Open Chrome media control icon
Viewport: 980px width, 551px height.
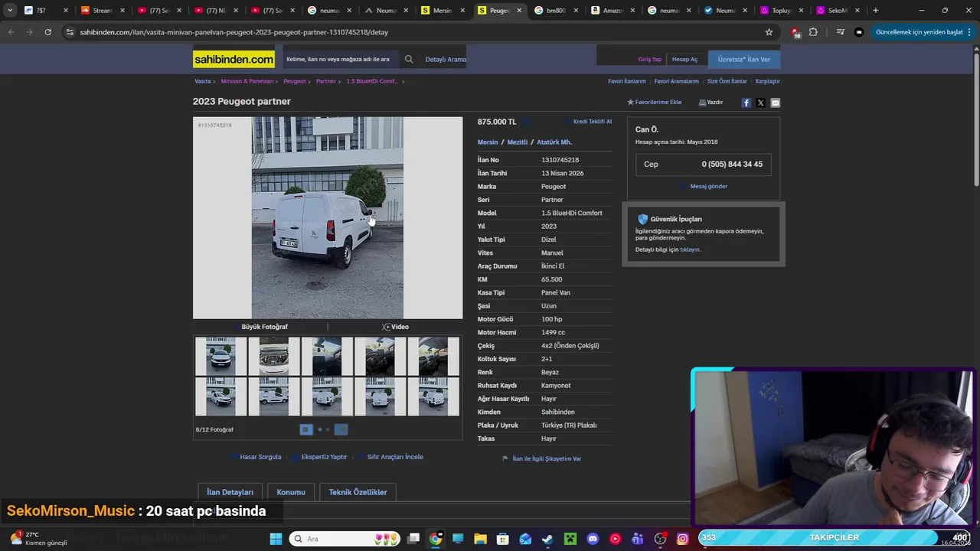point(841,32)
